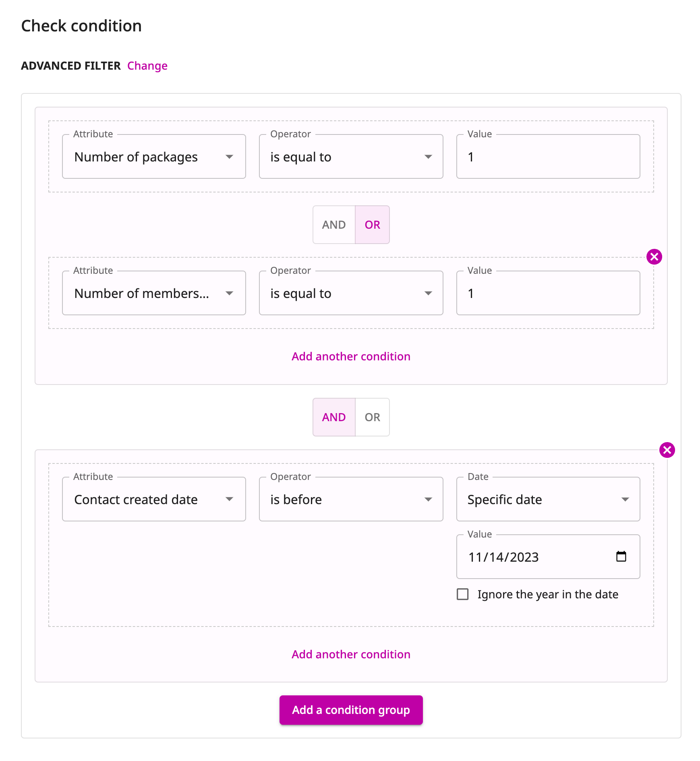Open operator dropdown for Number of packages

click(351, 157)
